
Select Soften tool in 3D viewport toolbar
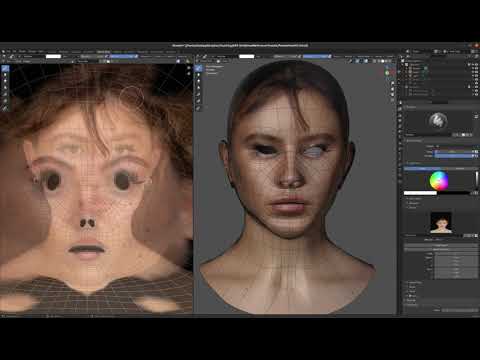199,75
